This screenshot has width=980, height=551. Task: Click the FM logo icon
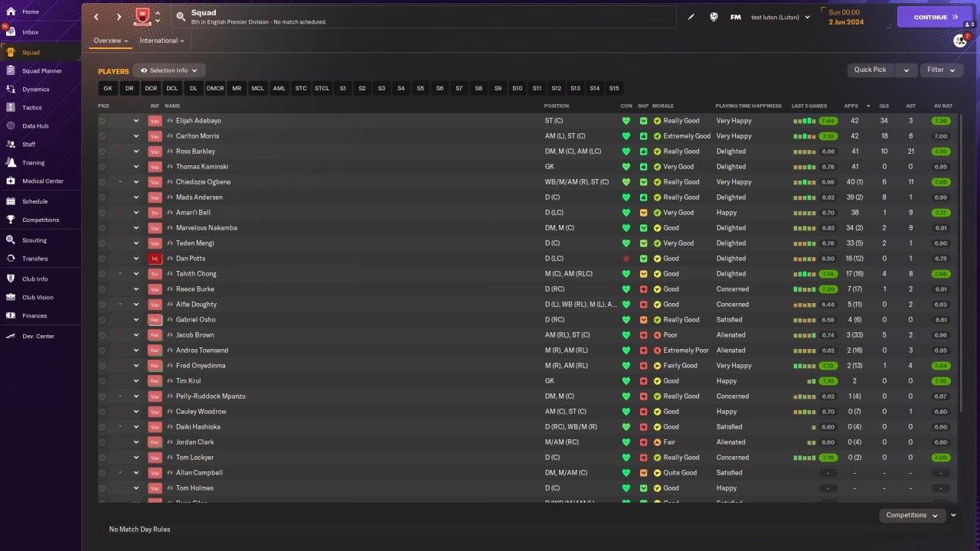point(736,17)
